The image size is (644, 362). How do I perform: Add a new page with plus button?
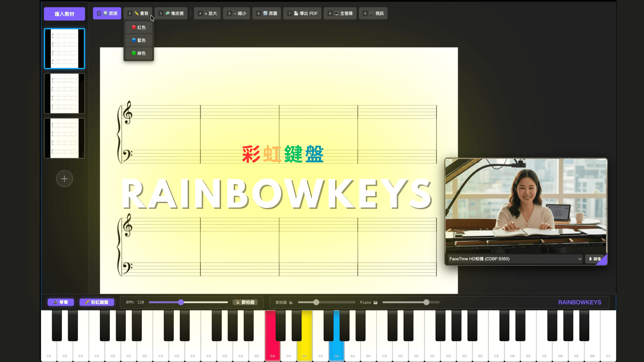(x=64, y=179)
